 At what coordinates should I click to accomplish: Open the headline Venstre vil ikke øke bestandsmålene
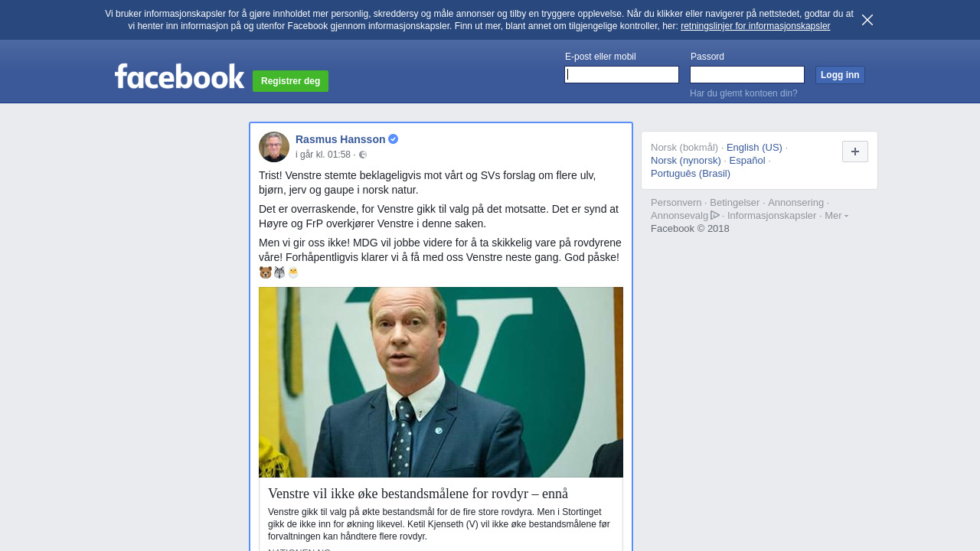tap(418, 494)
